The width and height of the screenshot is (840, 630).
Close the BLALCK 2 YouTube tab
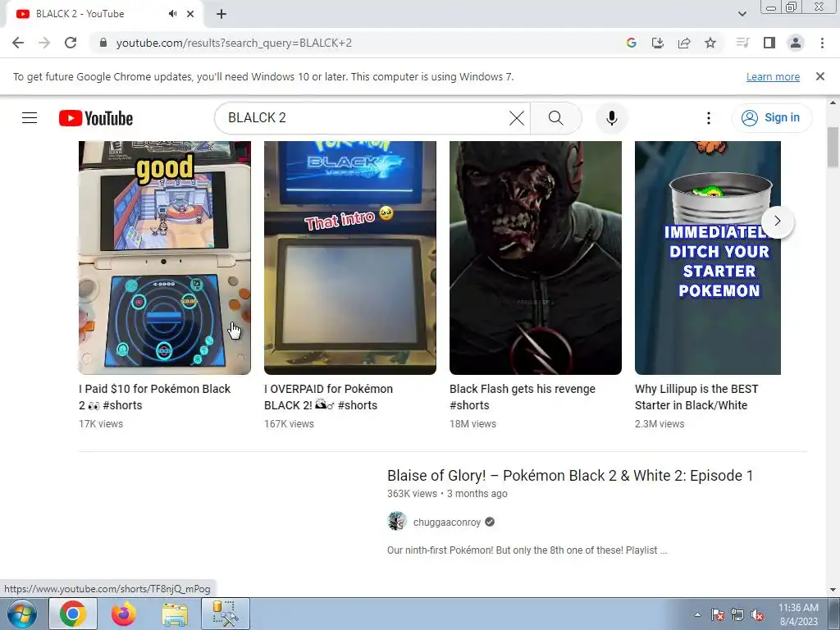pos(190,14)
